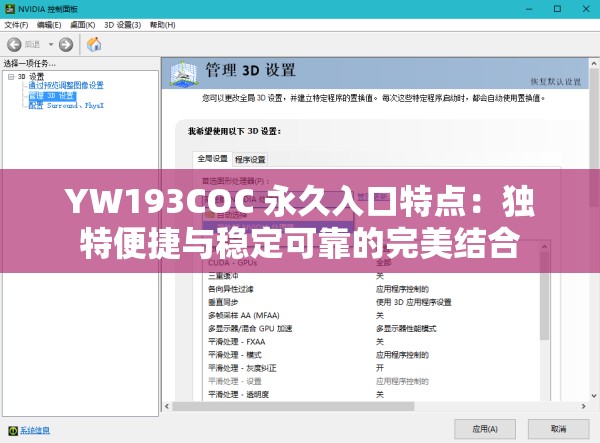This screenshot has width=600, height=443.
Task: Select the 平滑处理 - FXAA row
Action: pyautogui.click(x=373, y=342)
